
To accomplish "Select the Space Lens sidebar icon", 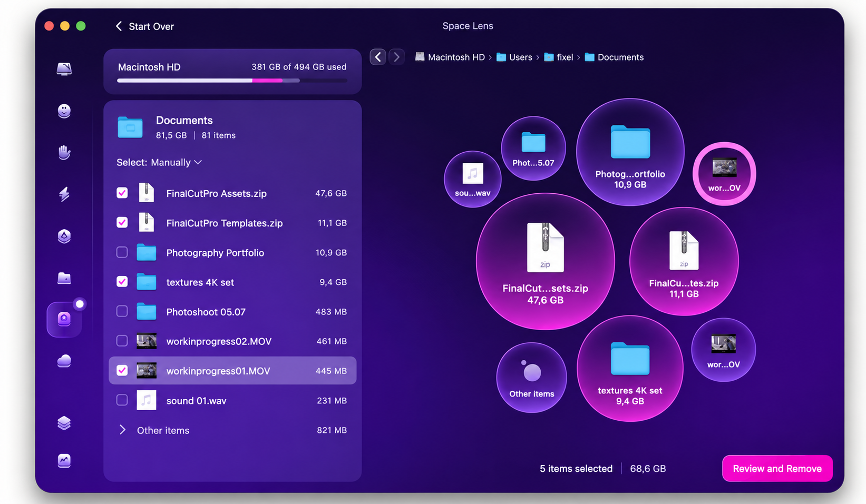I will (64, 319).
